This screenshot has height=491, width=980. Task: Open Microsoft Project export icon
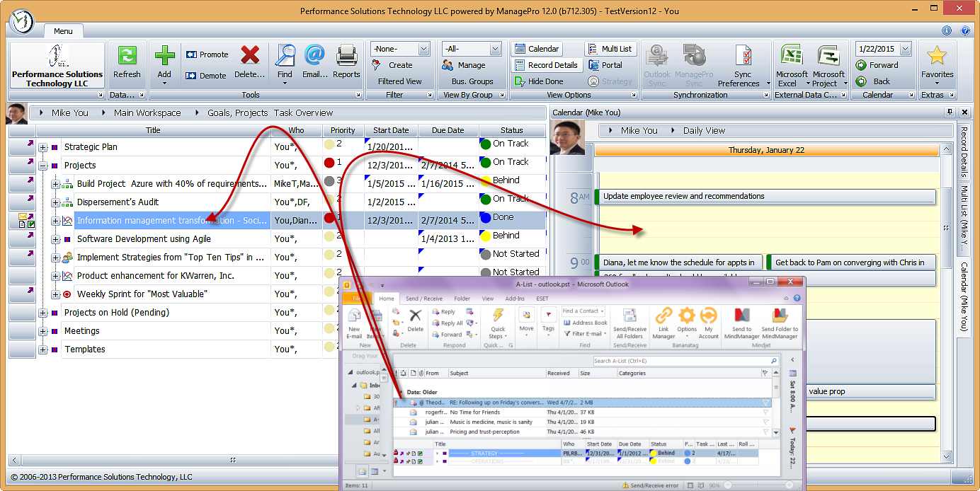point(828,56)
